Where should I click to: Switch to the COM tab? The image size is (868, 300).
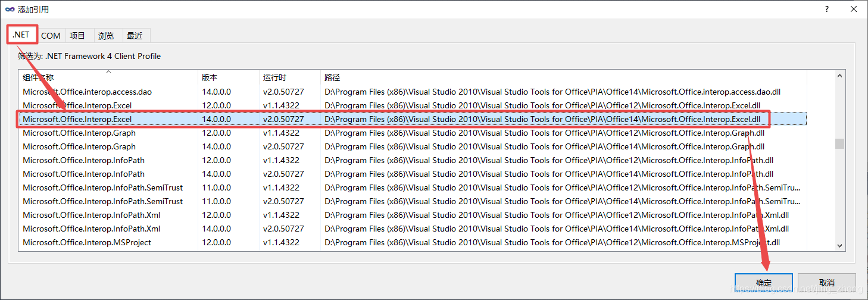(51, 36)
